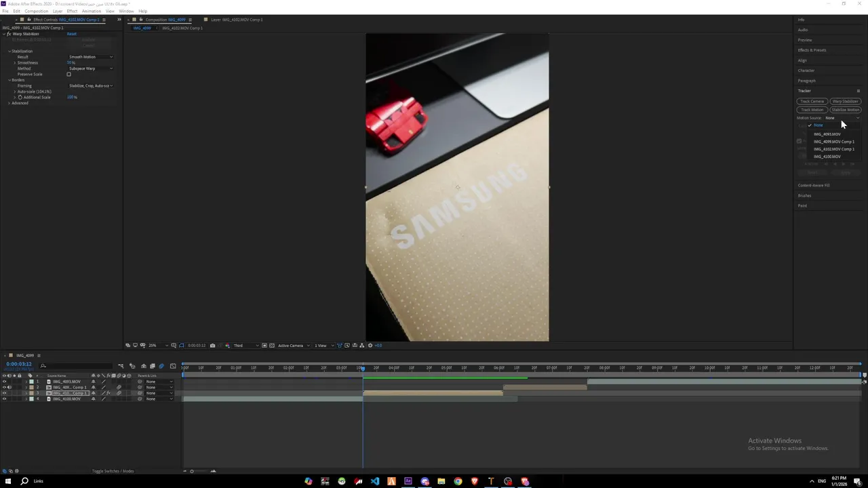Viewport: 868px width, 488px height.
Task: Open the Framing Stabilize, Crop dropdown
Action: tap(90, 85)
